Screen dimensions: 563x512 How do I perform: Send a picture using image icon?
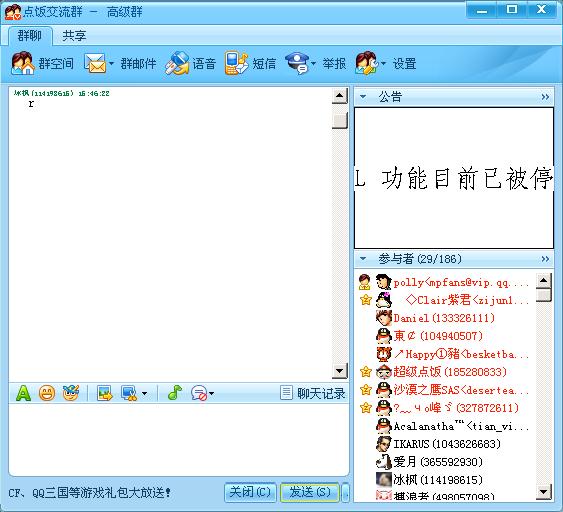(105, 393)
